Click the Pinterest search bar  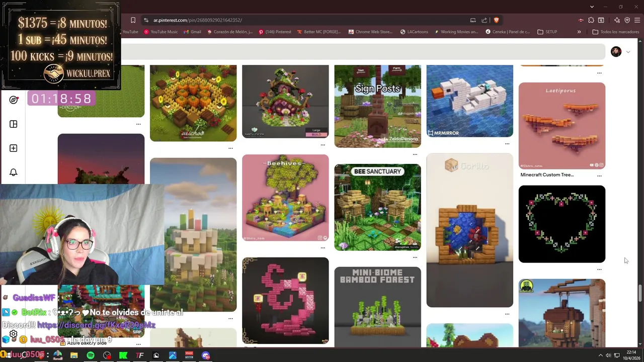[362, 52]
